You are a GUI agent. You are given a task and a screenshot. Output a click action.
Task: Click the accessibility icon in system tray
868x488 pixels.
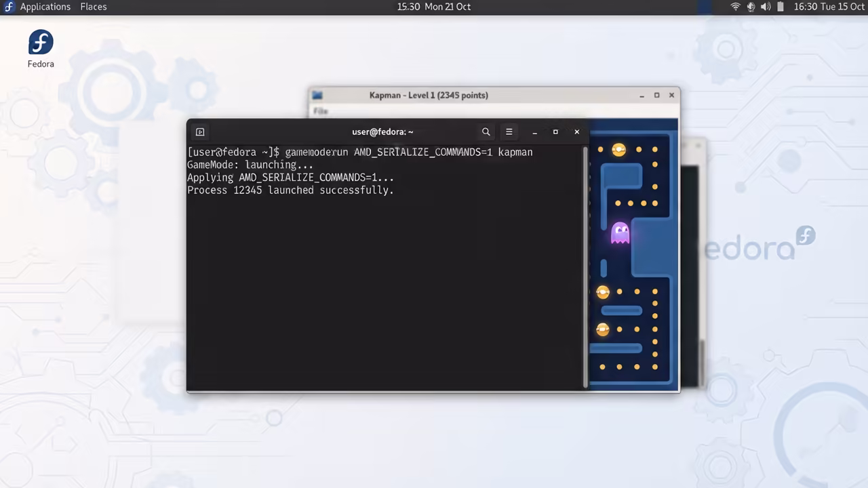click(751, 7)
